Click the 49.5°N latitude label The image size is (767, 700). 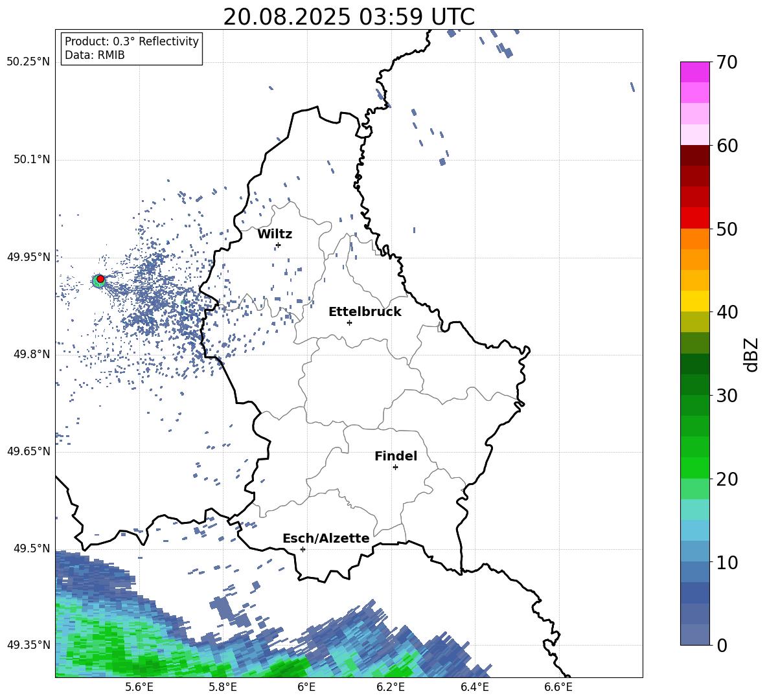32,548
